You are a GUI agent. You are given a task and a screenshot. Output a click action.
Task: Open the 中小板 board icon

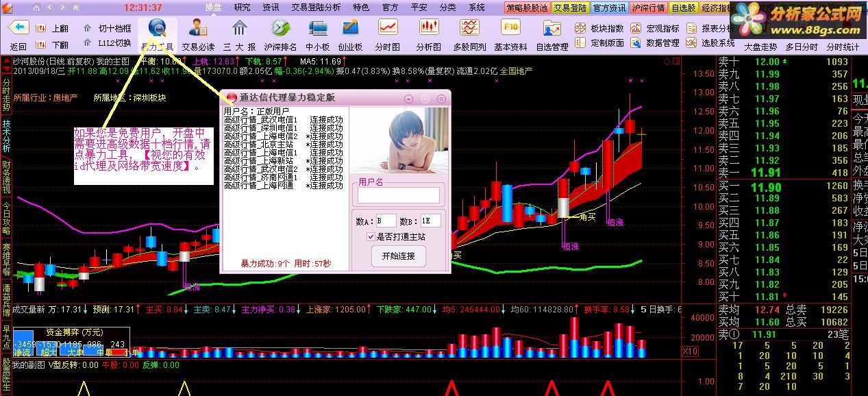coord(317,28)
